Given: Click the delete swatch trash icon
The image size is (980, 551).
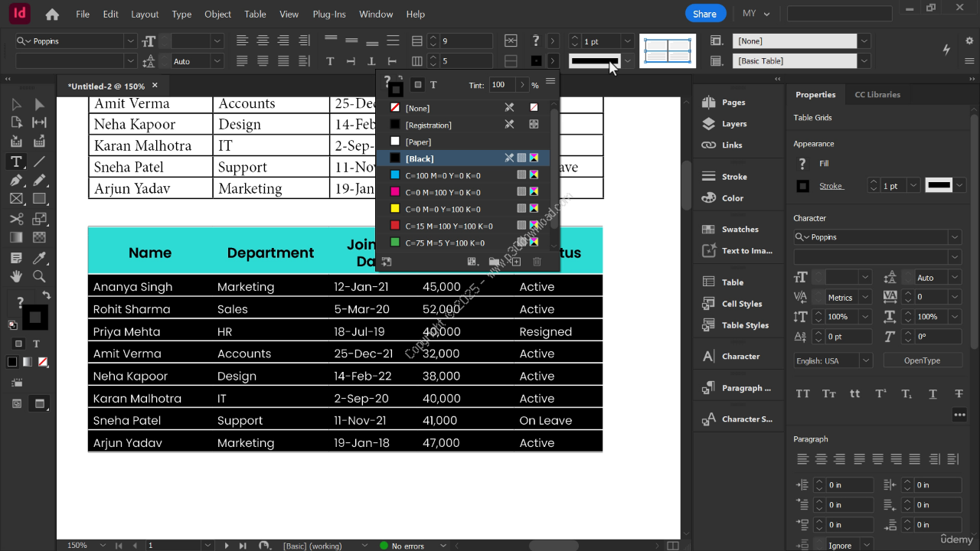Looking at the screenshot, I should tap(537, 262).
